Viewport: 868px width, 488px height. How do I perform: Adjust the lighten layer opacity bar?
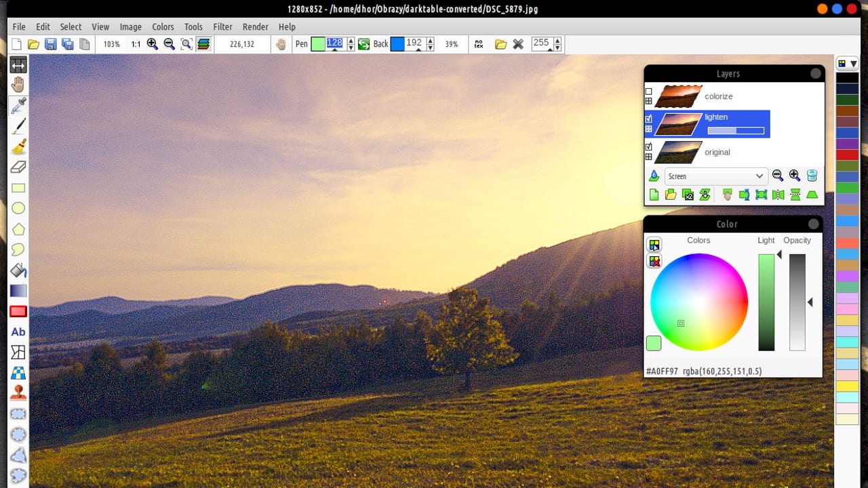click(736, 131)
